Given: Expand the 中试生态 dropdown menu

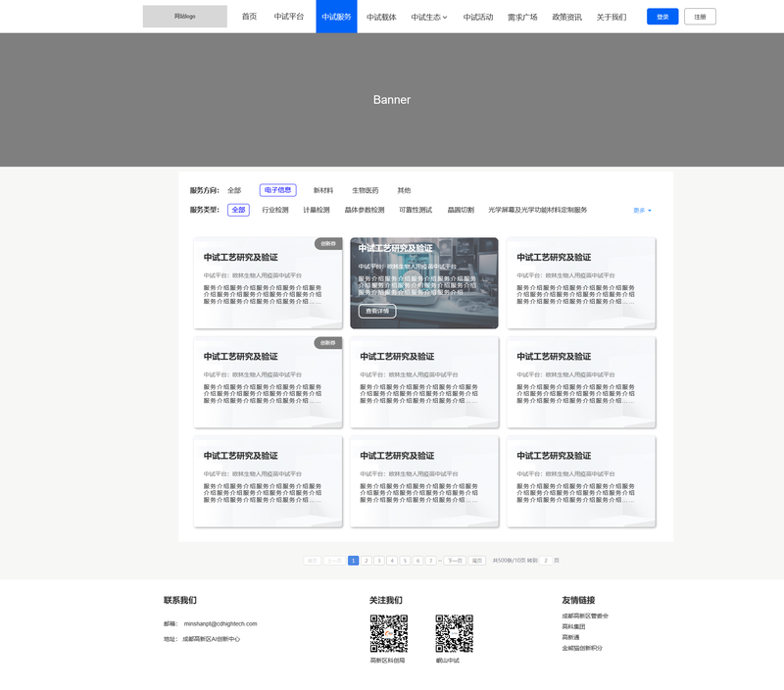Looking at the screenshot, I should (x=429, y=17).
